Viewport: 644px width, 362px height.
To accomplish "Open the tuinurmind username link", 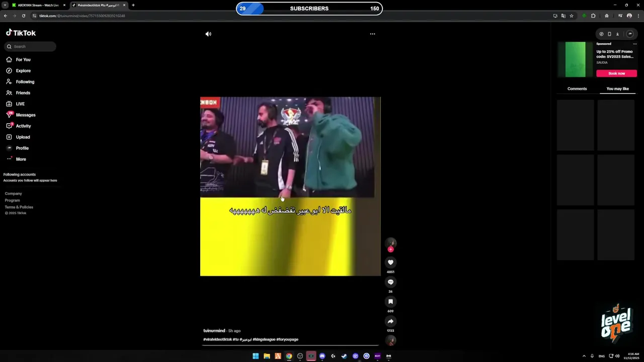I will tap(214, 331).
